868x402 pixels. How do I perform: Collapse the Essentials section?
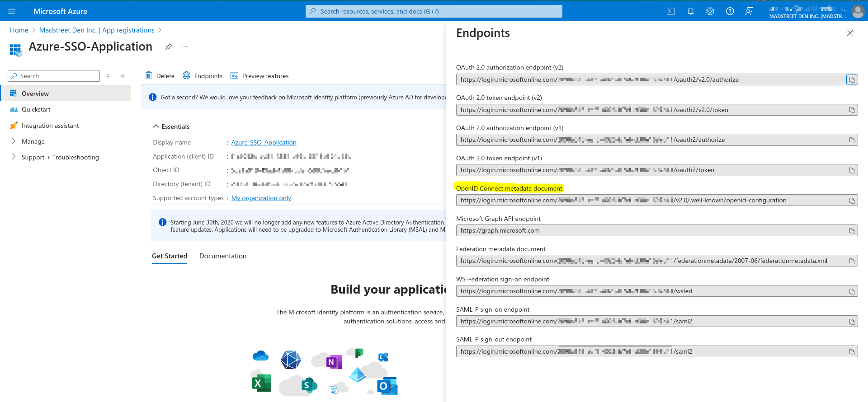pyautogui.click(x=156, y=126)
